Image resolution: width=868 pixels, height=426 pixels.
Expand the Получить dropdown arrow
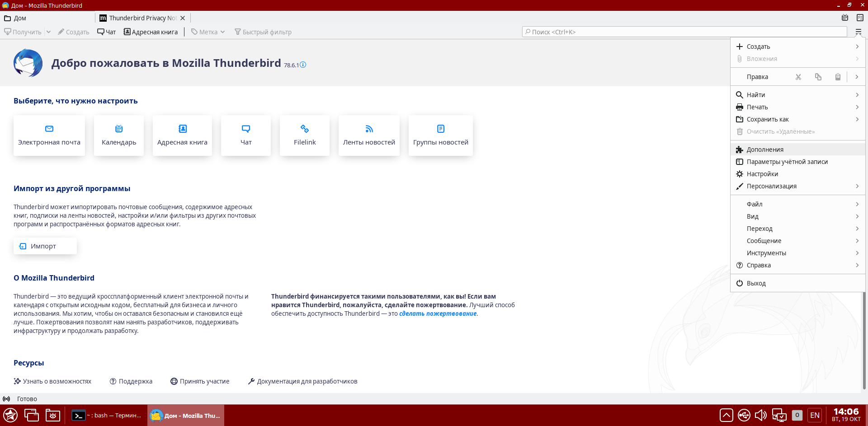[48, 32]
